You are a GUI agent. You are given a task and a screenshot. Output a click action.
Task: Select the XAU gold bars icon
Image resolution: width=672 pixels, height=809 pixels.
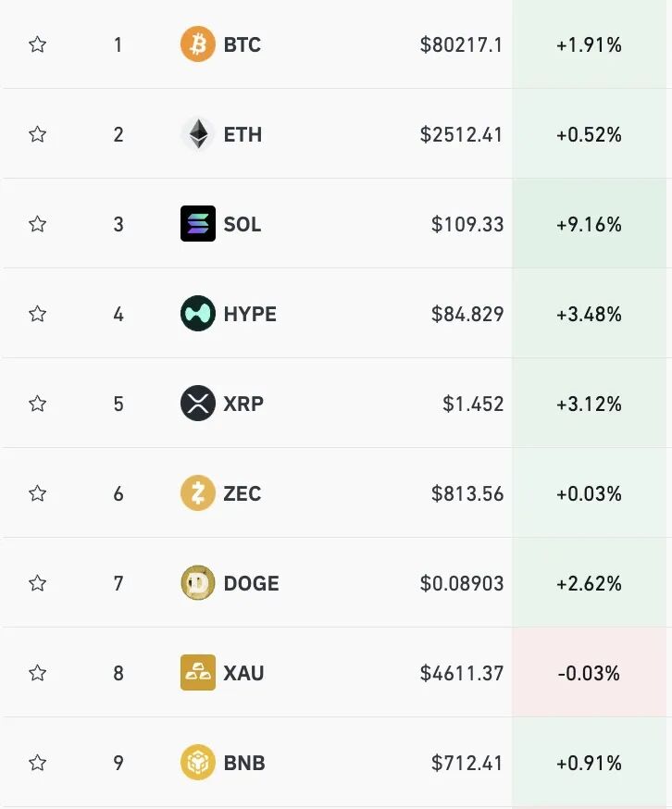(x=198, y=673)
